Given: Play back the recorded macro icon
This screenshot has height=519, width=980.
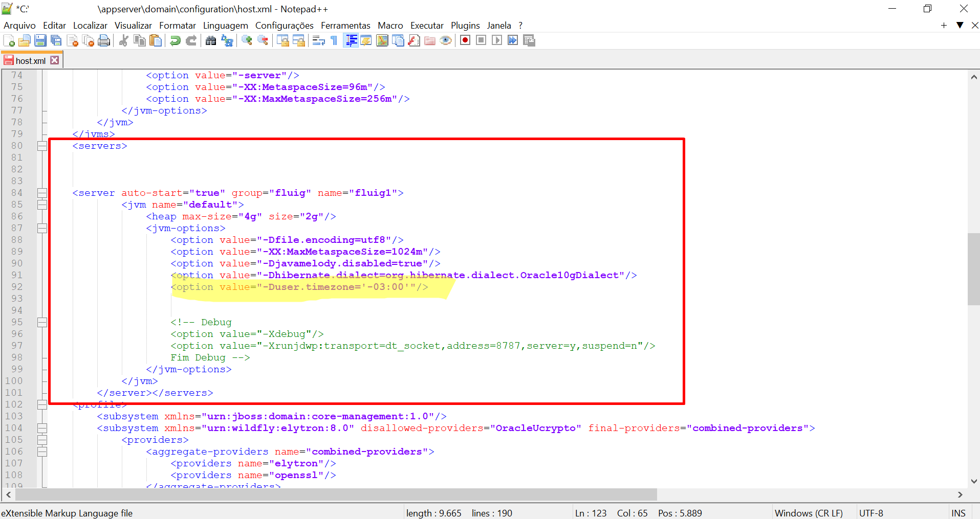Looking at the screenshot, I should click(x=496, y=40).
